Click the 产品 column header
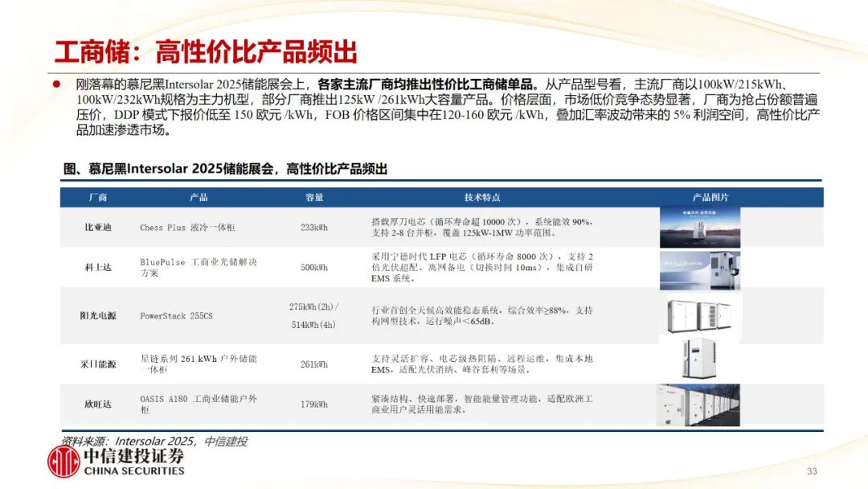The width and height of the screenshot is (868, 489). [199, 197]
